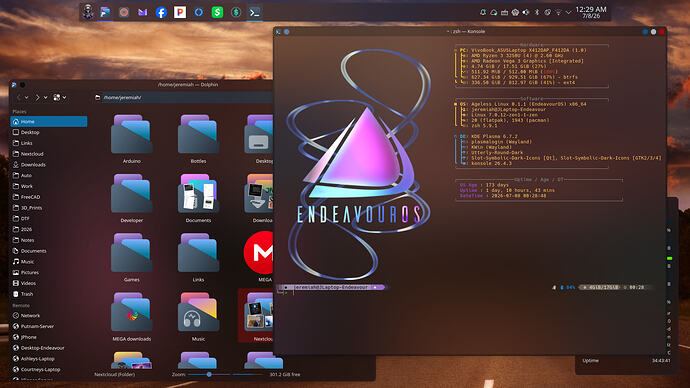
Task: Open Ashleys-Laptop remote location
Action: pos(48,359)
